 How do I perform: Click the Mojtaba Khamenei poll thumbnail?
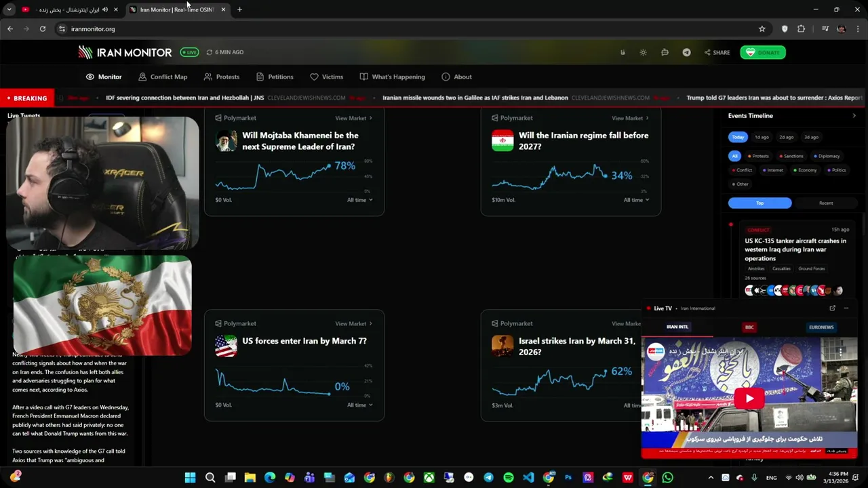coord(226,141)
